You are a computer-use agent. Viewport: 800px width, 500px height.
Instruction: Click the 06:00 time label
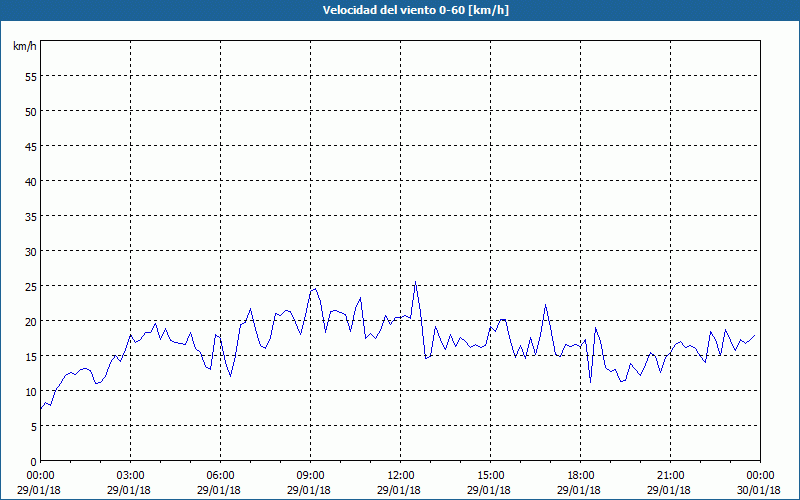point(220,476)
